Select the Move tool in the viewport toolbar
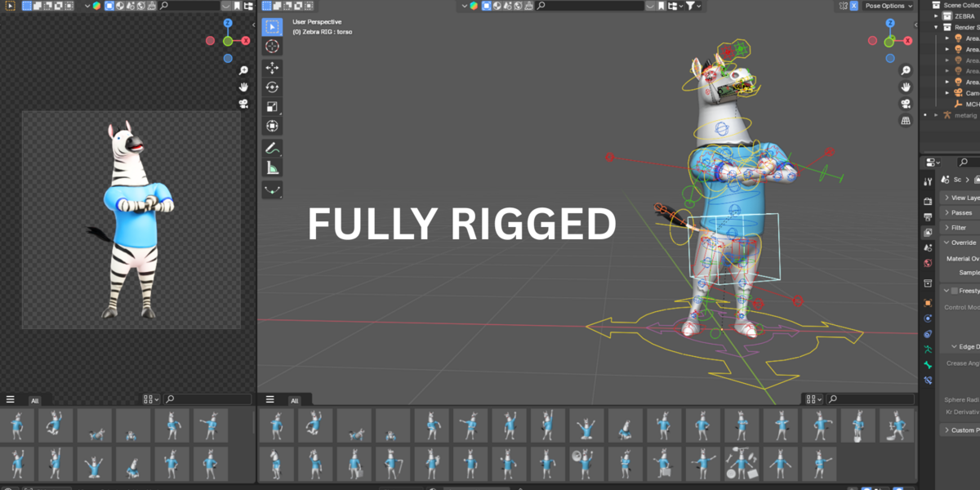980x490 pixels. (272, 67)
